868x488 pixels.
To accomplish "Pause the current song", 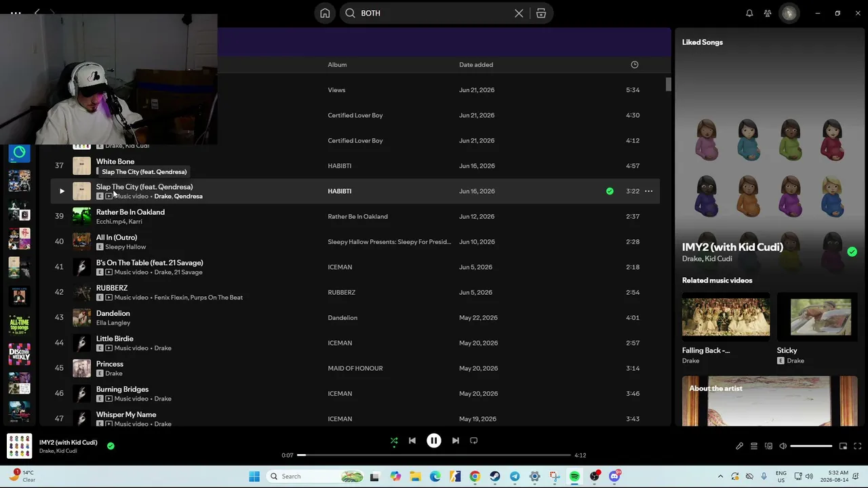I will (434, 441).
